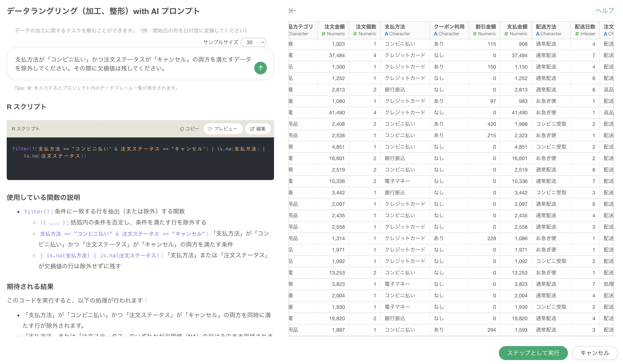Copy the R script with the コピー icon

(189, 129)
